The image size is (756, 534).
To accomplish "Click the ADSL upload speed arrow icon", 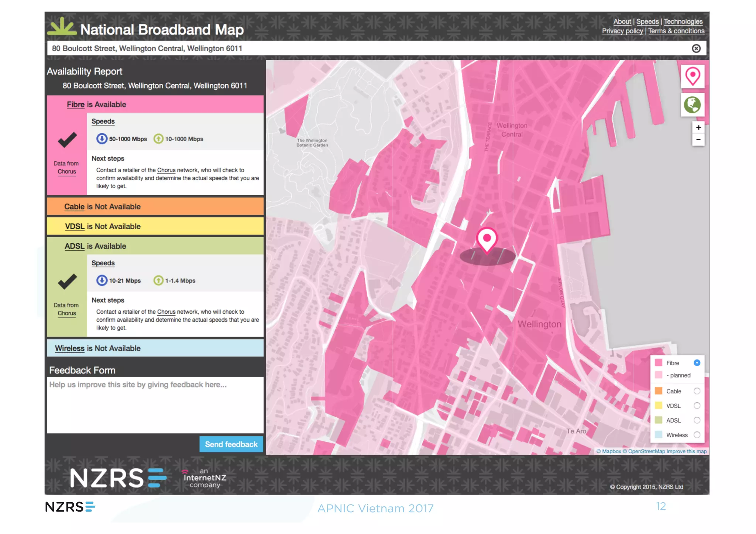I will pyautogui.click(x=158, y=280).
